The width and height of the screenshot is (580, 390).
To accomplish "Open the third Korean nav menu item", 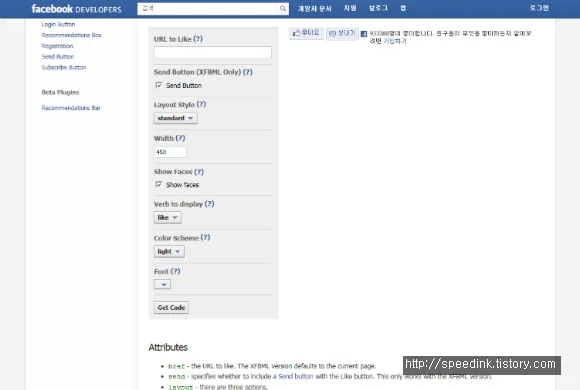I will pos(378,8).
